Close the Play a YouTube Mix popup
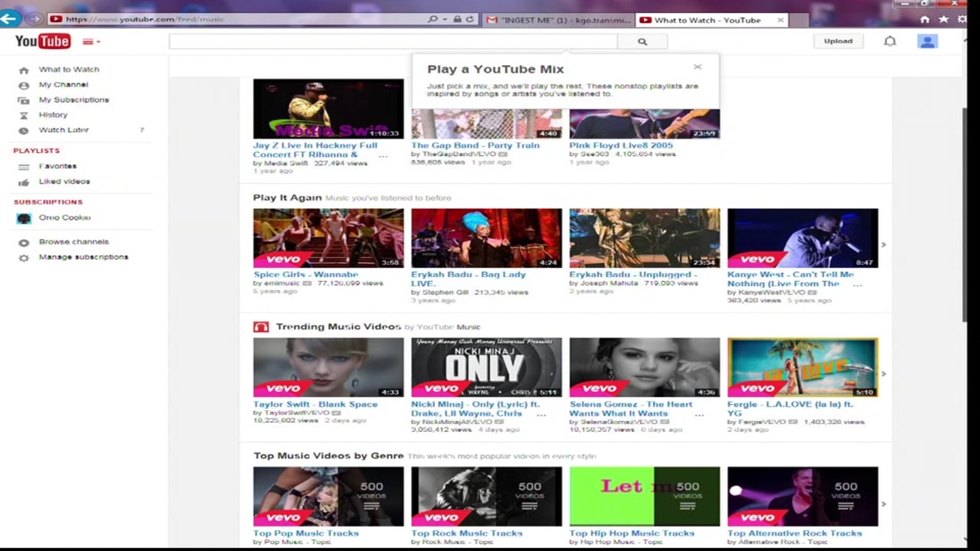 tap(697, 67)
